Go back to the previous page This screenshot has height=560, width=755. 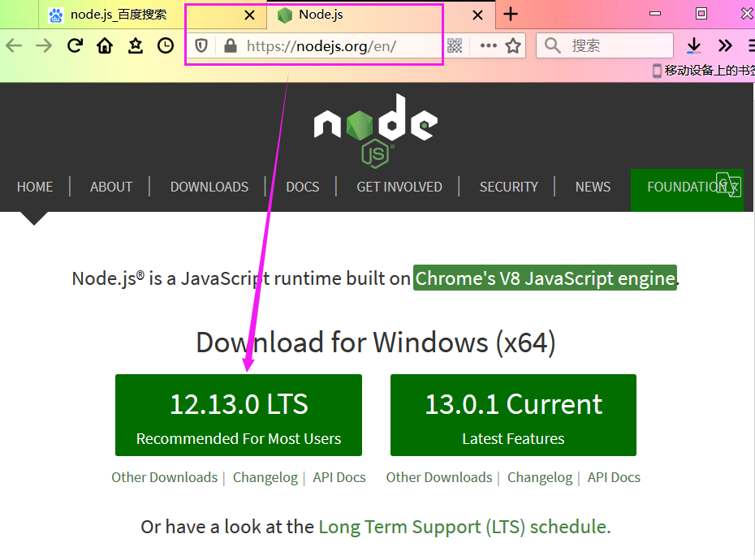14,45
